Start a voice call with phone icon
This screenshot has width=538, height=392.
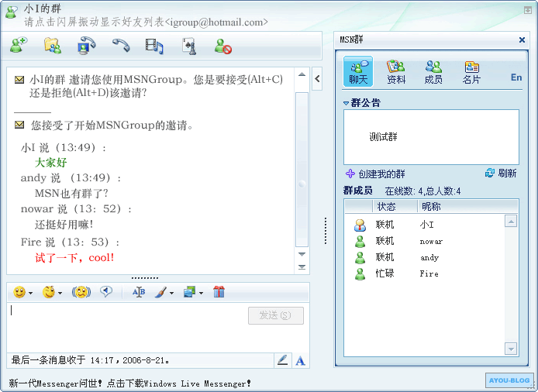121,45
